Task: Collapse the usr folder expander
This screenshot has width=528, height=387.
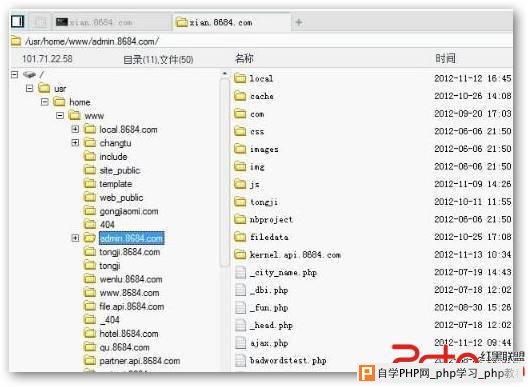Action: pos(30,88)
